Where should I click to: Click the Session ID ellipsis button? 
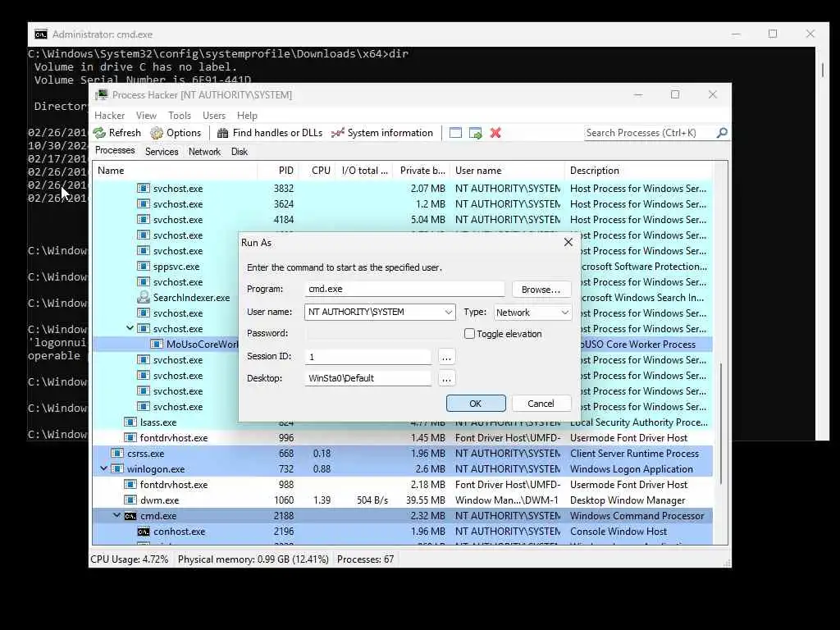coord(446,357)
